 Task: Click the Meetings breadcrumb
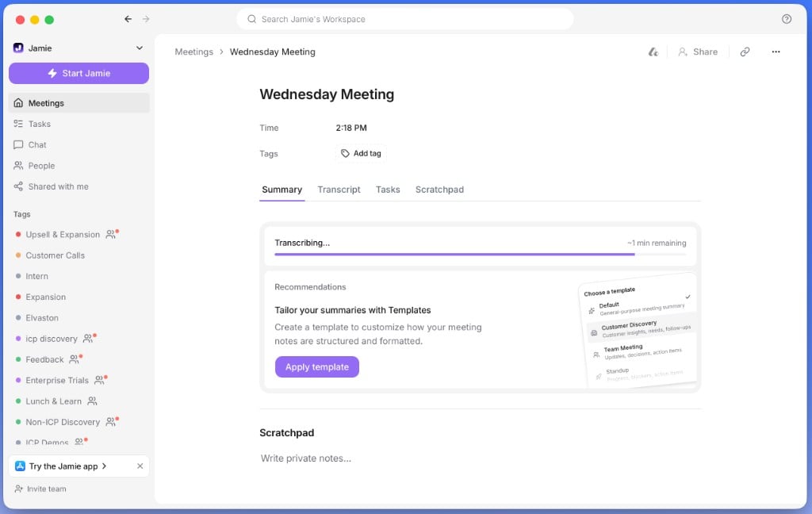pyautogui.click(x=193, y=52)
